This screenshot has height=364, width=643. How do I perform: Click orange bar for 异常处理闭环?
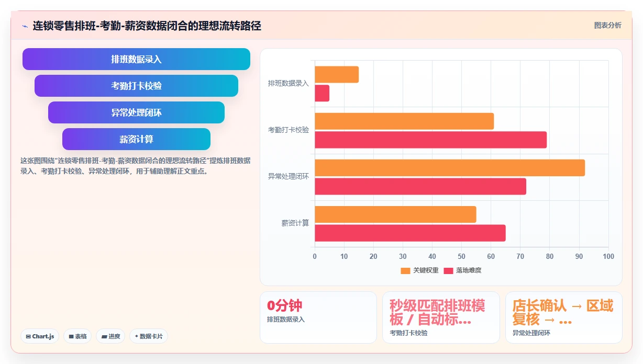[450, 167]
